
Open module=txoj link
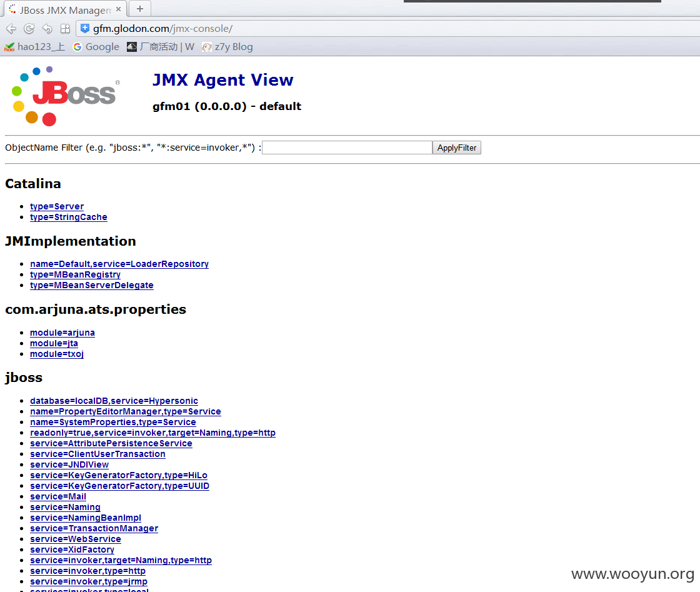point(57,354)
